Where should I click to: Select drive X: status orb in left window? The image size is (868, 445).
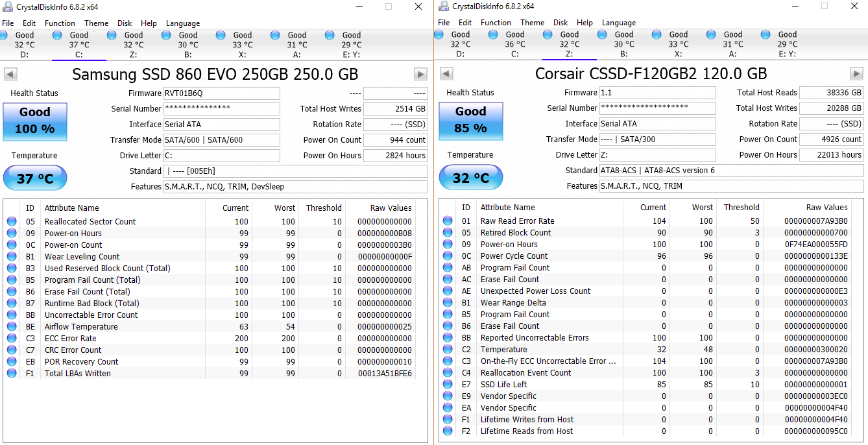click(221, 35)
